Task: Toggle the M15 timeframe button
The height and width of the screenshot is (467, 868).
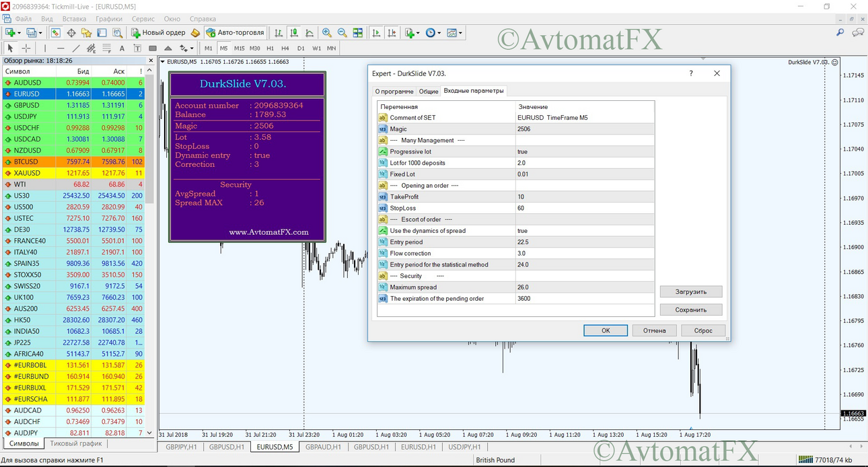Action: click(240, 48)
